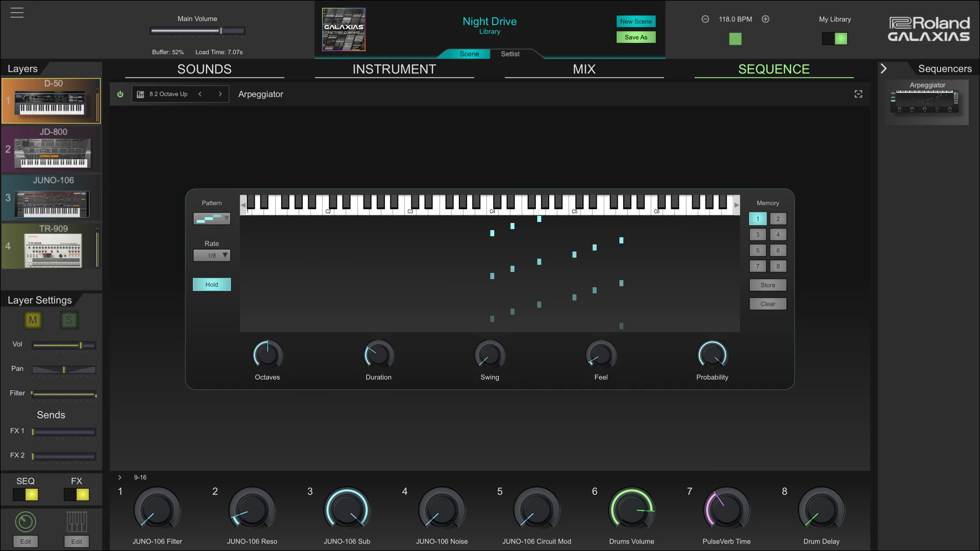The width and height of the screenshot is (980, 551).
Task: Open the Rate 1/8 dropdown
Action: coord(212,256)
